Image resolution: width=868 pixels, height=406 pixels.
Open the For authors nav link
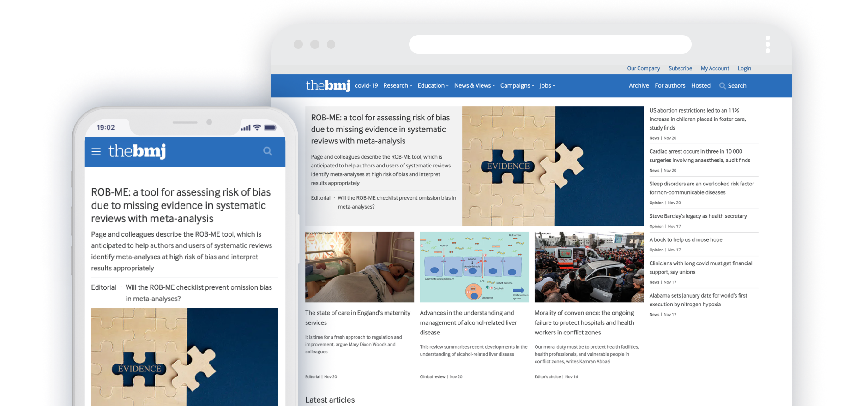tap(670, 86)
